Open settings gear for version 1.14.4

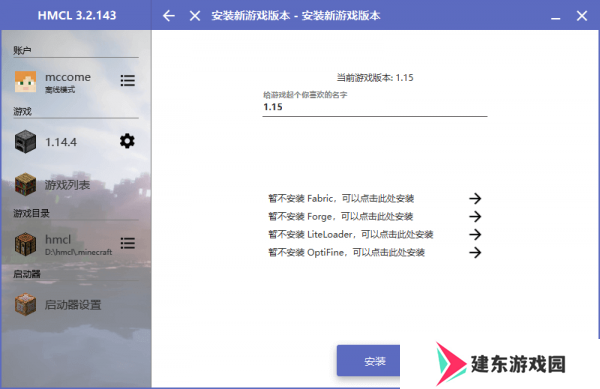tap(127, 141)
